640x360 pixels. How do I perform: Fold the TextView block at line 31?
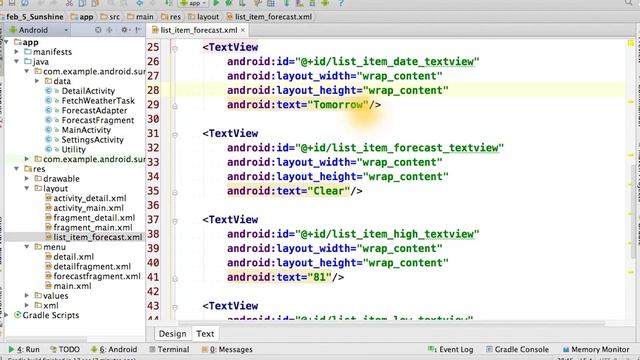[x=175, y=134]
